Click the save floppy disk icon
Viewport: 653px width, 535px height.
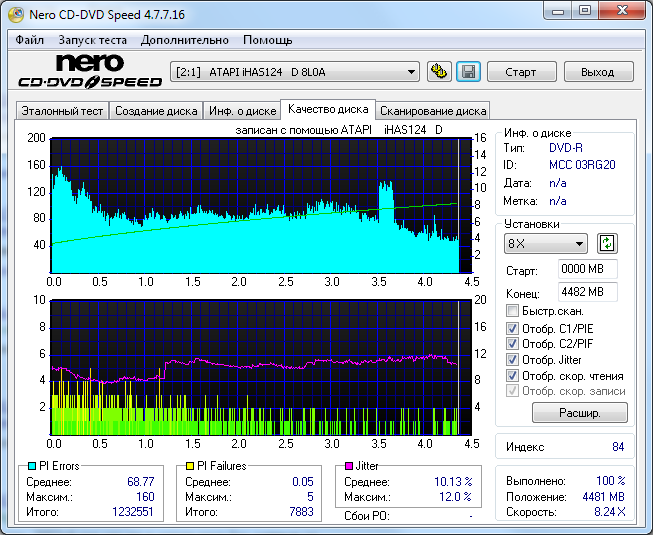click(469, 72)
